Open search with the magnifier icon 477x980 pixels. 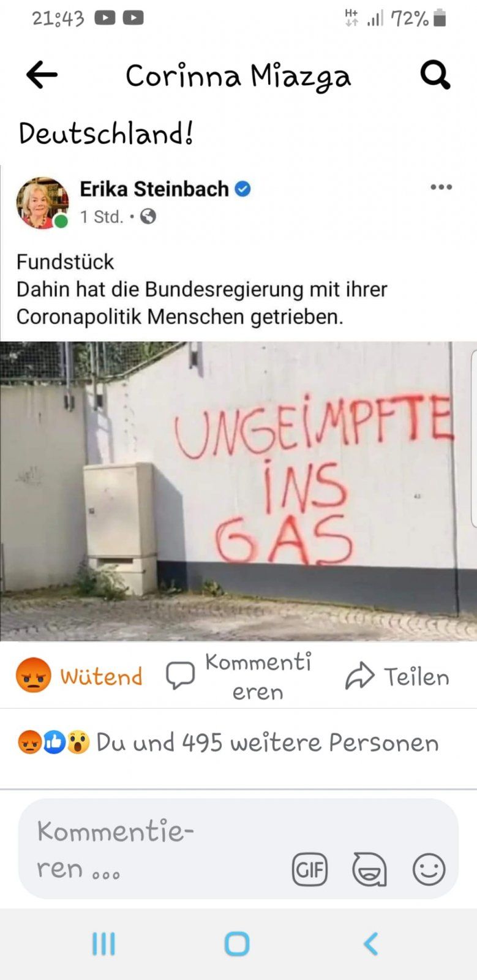(435, 75)
